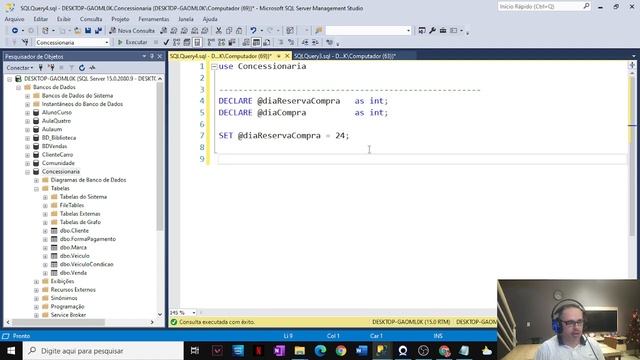The height and width of the screenshot is (360, 640).
Task: Click the Copy toolbar icon
Action: tap(229, 31)
